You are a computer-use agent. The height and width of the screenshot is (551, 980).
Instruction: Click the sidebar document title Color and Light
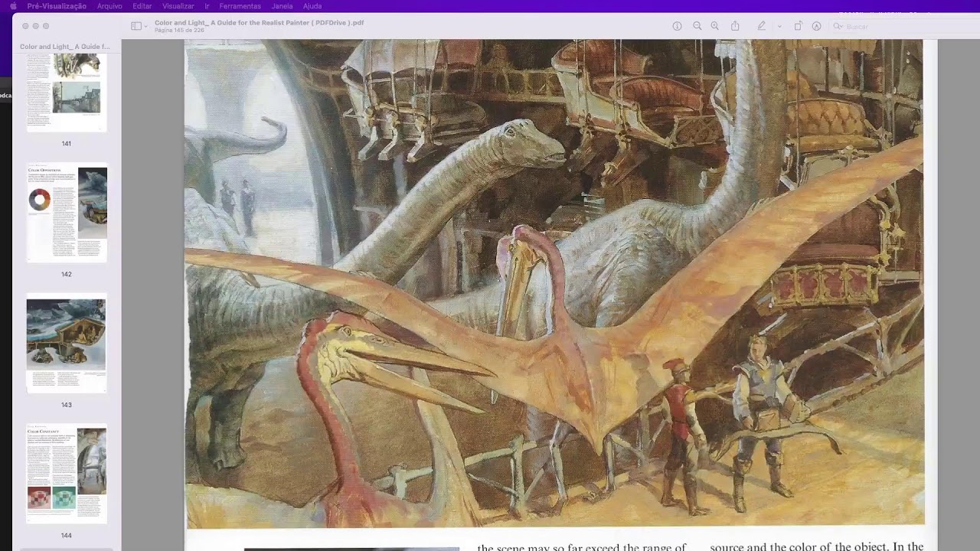tap(65, 47)
